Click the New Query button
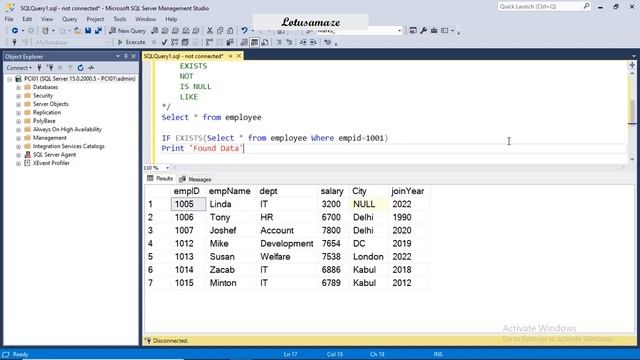The height and width of the screenshot is (360, 640). [127, 31]
